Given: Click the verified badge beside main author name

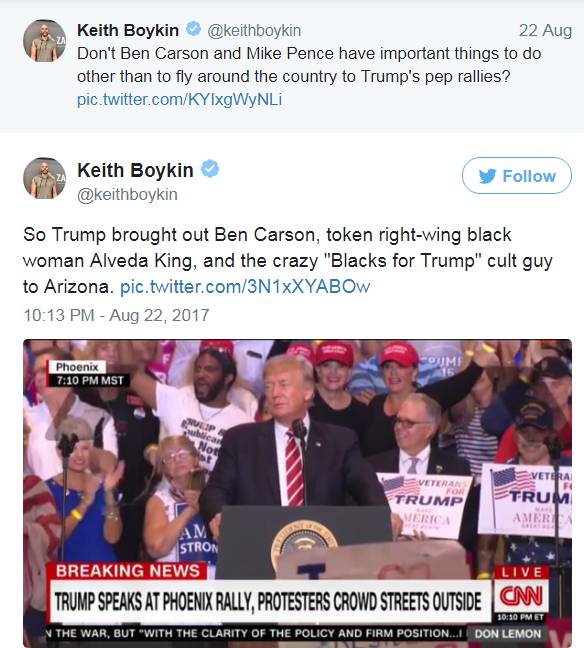Looking at the screenshot, I should pyautogui.click(x=210, y=169).
